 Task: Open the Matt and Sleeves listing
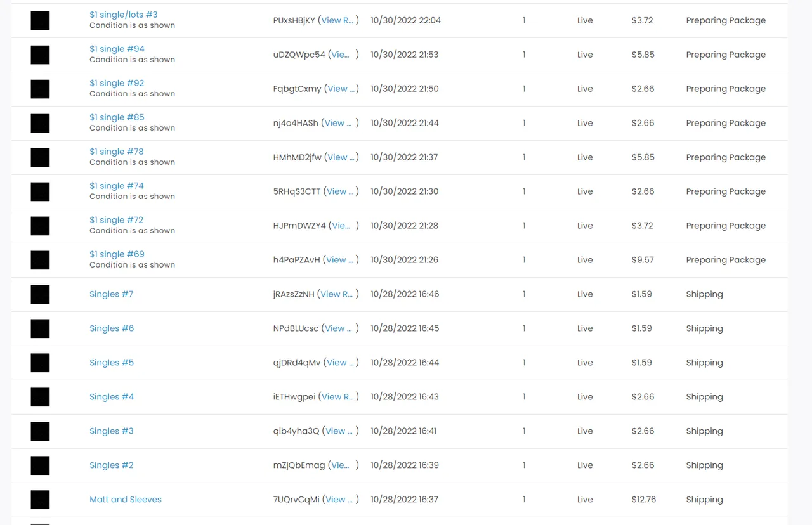(x=126, y=500)
